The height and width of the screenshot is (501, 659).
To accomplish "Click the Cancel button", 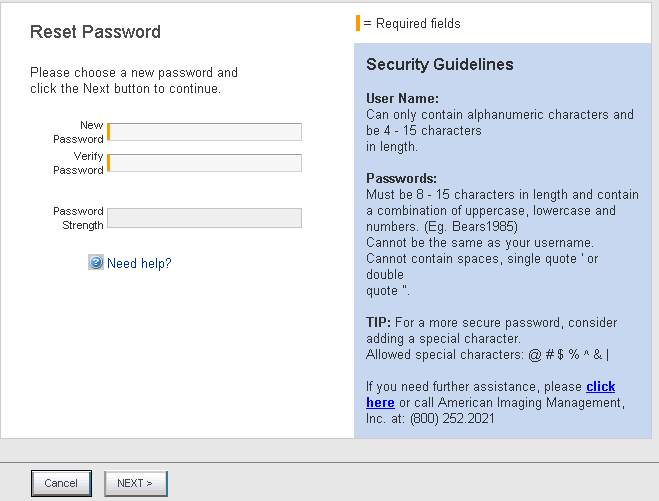I will [x=61, y=483].
